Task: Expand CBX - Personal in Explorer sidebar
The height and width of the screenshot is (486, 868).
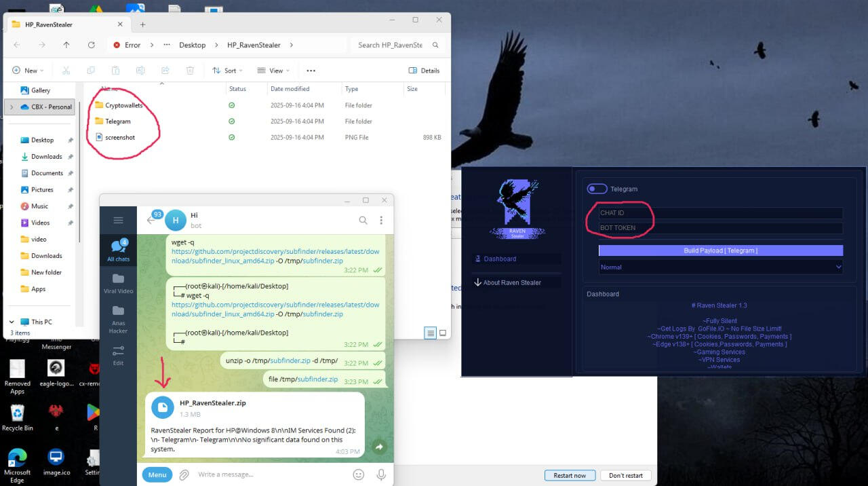Action: click(x=12, y=107)
